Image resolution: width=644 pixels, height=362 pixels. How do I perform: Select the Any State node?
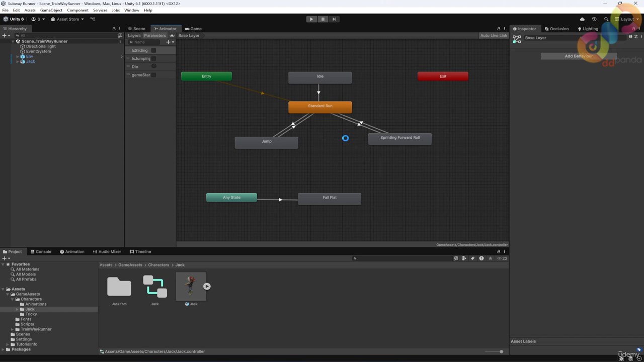click(x=231, y=198)
